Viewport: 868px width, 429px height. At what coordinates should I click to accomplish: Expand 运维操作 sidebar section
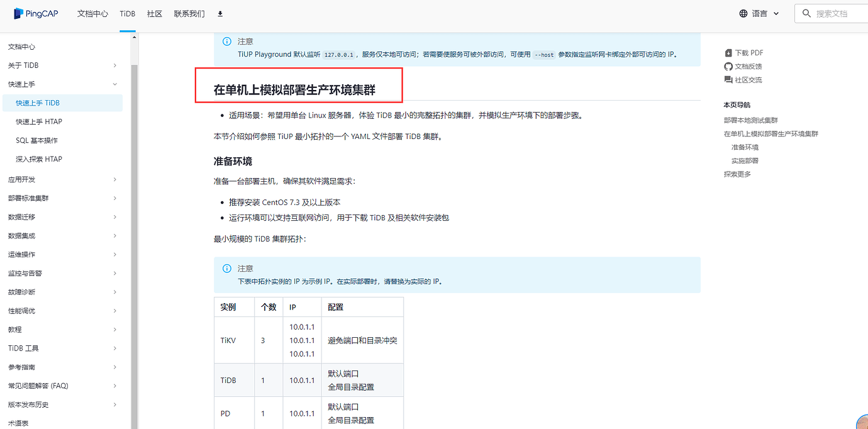(x=114, y=254)
